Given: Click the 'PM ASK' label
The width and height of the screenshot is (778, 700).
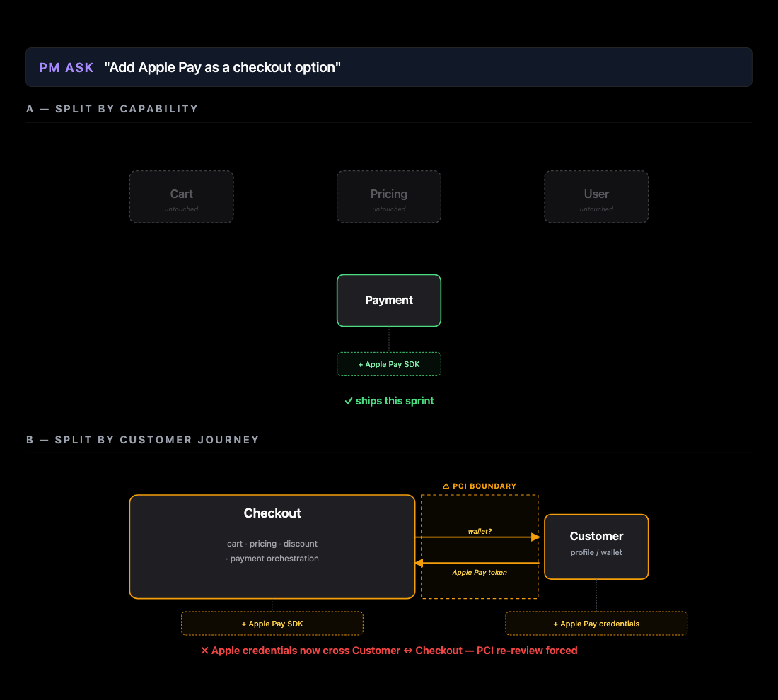Looking at the screenshot, I should click(x=66, y=67).
